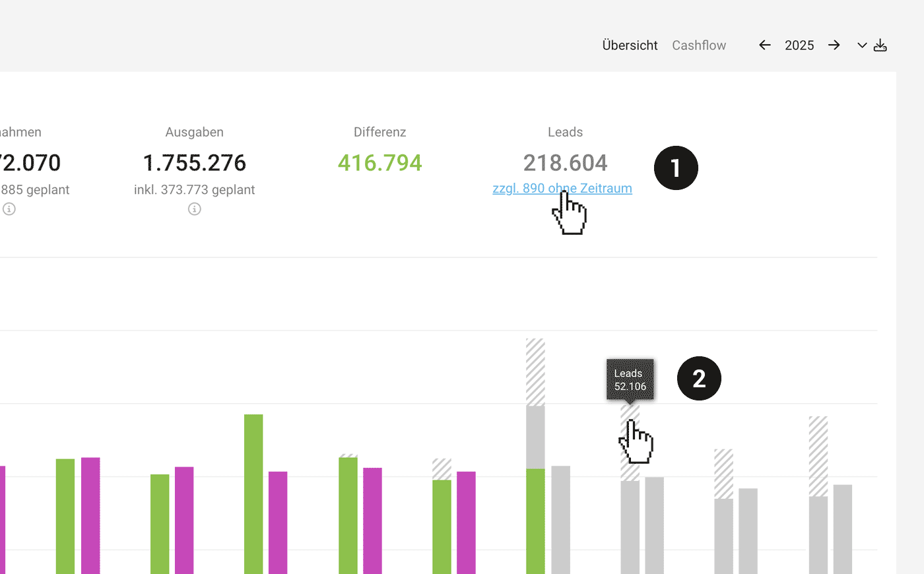Click the hand cursor's linked Leads text
This screenshot has width=924, height=574.
[562, 188]
